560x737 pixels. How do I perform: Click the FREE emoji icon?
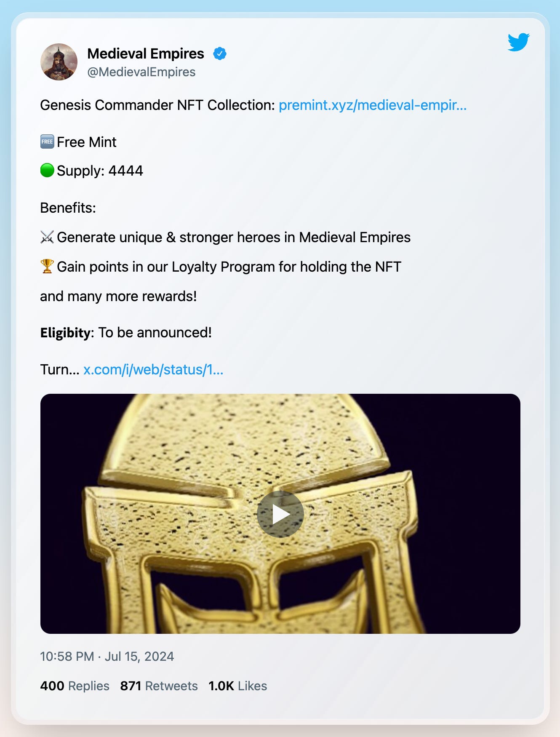click(x=47, y=142)
